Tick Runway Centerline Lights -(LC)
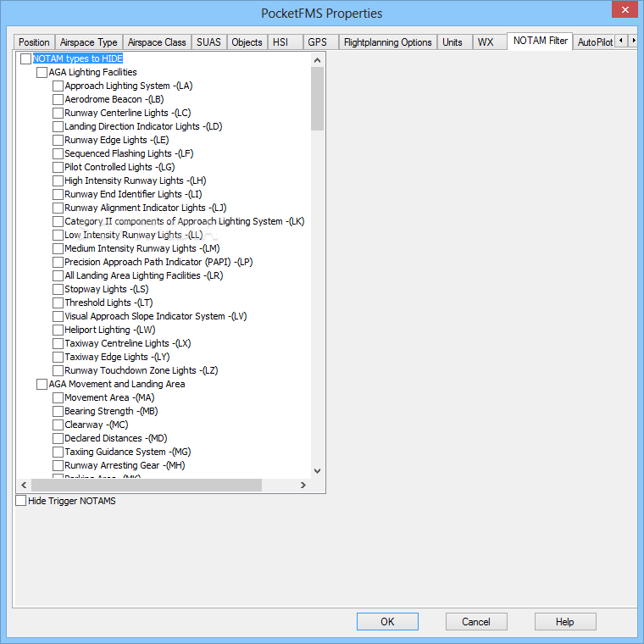Image resolution: width=644 pixels, height=644 pixels. click(58, 113)
